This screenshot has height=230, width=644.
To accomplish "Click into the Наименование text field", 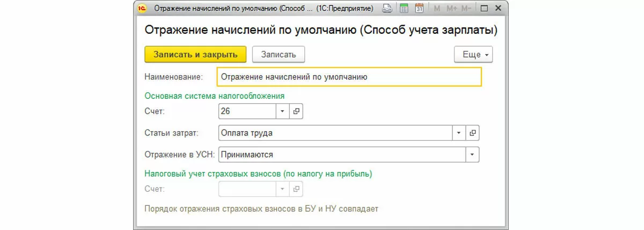I will (349, 77).
